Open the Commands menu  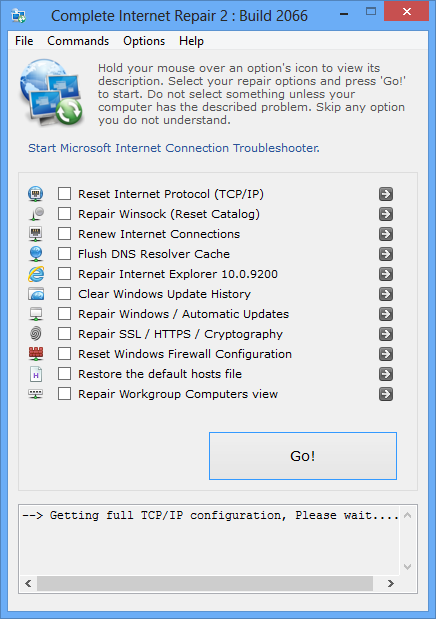click(x=78, y=41)
